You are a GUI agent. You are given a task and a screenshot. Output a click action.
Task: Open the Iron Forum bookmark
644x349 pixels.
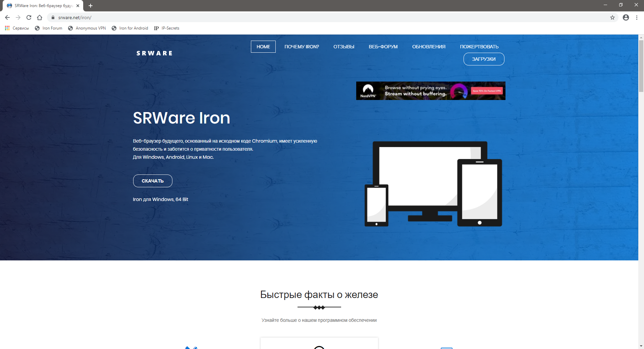[x=49, y=28]
